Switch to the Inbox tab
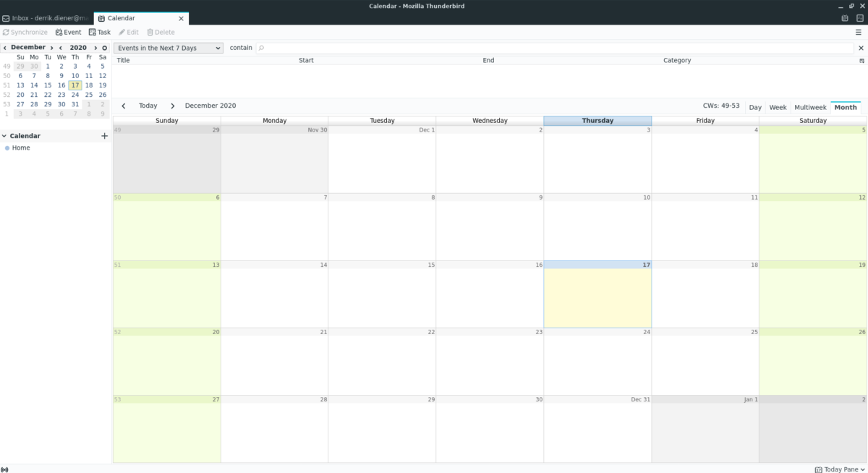The image size is (868, 473). coord(47,18)
